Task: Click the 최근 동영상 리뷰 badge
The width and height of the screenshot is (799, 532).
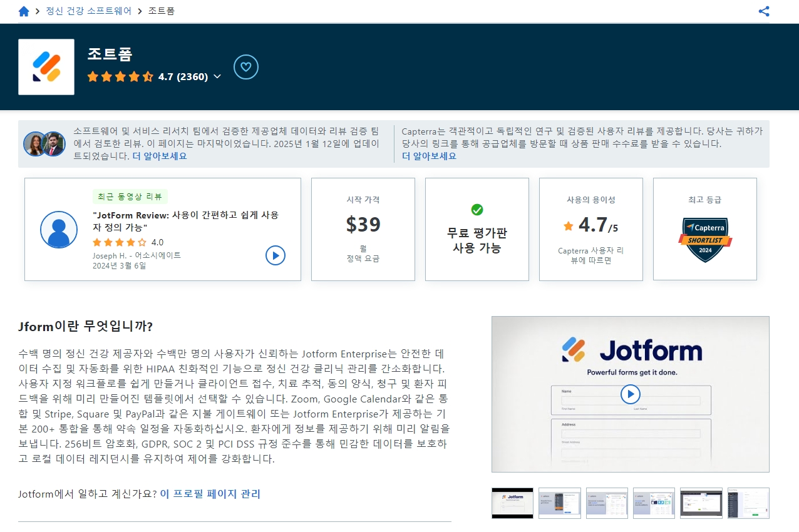Action: pyautogui.click(x=130, y=197)
